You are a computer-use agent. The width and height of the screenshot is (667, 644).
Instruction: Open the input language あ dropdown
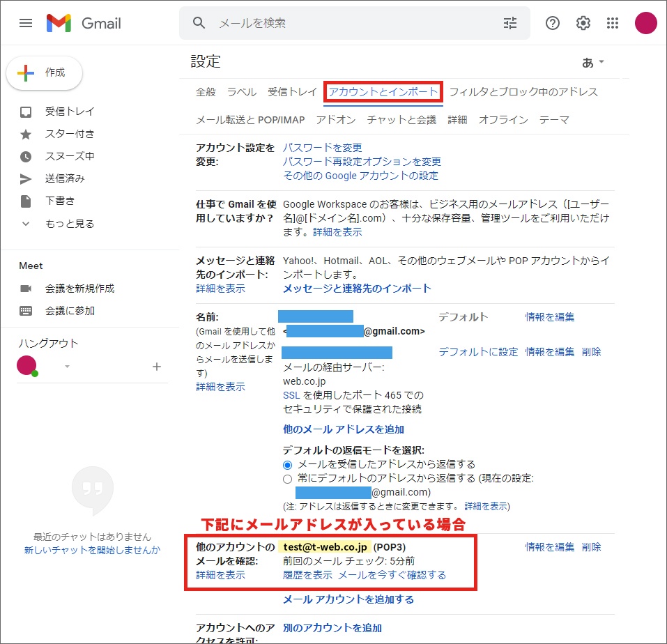[593, 62]
